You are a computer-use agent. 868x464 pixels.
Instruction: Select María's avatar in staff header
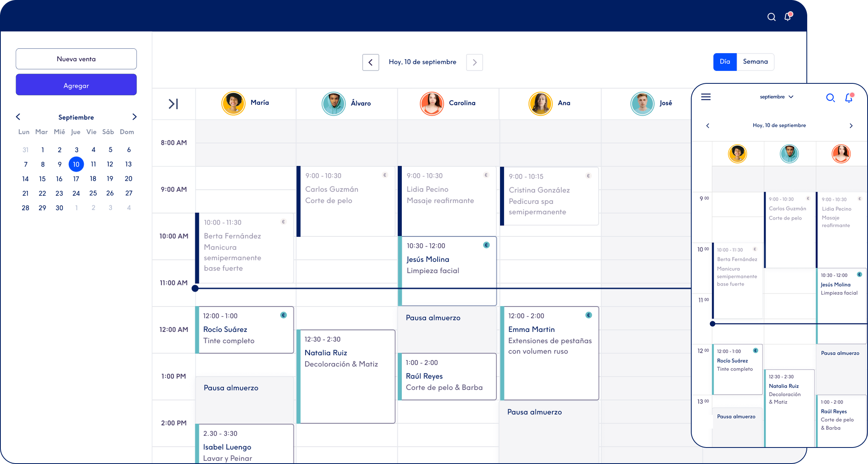coord(233,103)
